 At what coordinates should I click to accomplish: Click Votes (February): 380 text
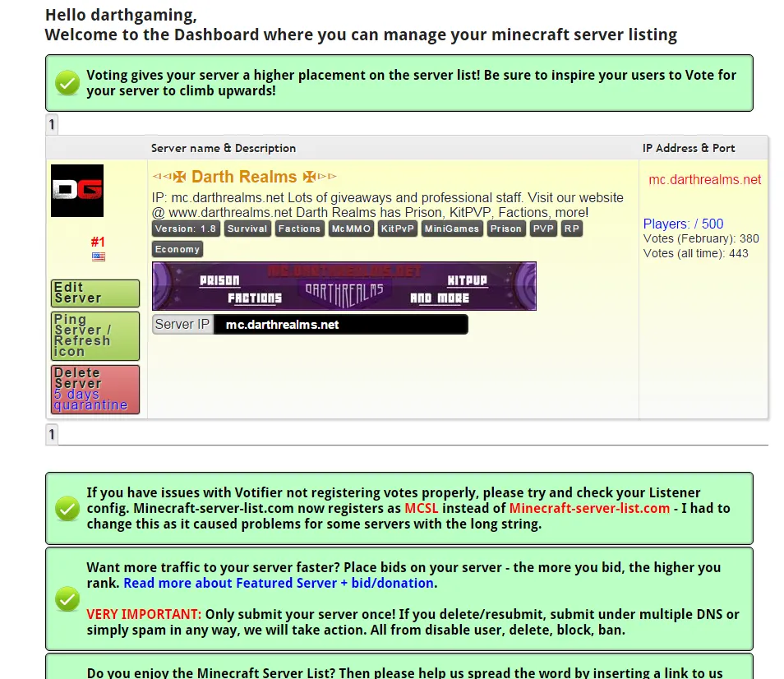pyautogui.click(x=701, y=238)
